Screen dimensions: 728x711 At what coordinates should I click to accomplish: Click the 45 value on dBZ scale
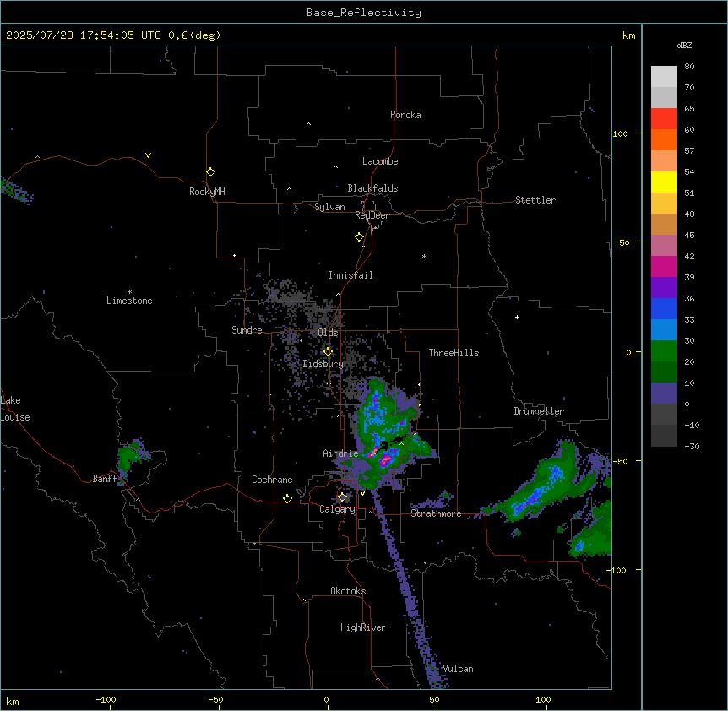pos(689,236)
